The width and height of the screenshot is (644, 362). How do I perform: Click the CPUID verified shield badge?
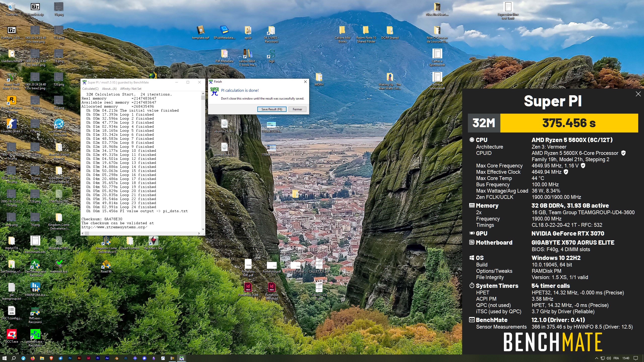[623, 153]
